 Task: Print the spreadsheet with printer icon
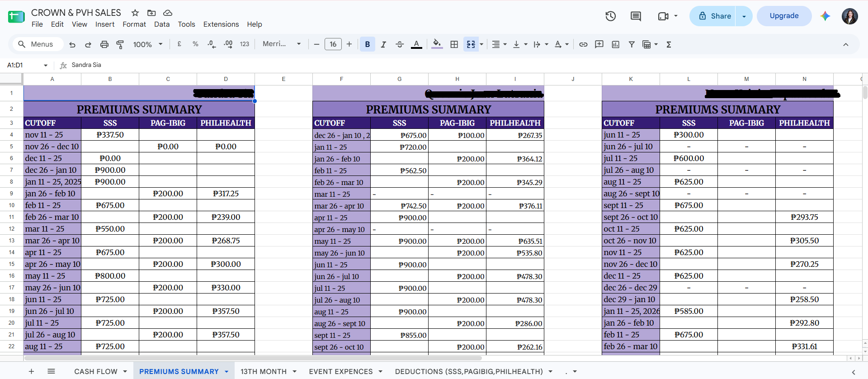coord(104,44)
